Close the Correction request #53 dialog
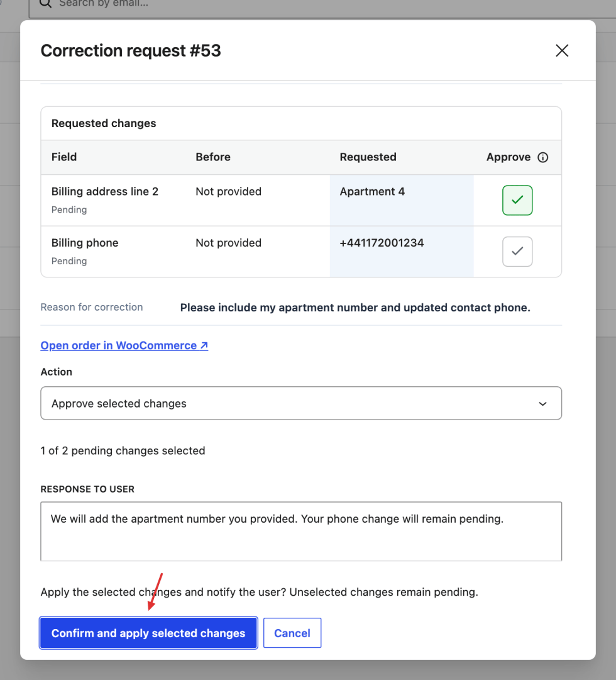616x680 pixels. (562, 51)
